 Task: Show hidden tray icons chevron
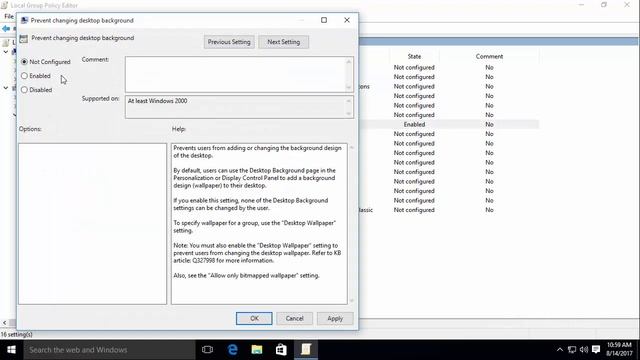pos(560,350)
